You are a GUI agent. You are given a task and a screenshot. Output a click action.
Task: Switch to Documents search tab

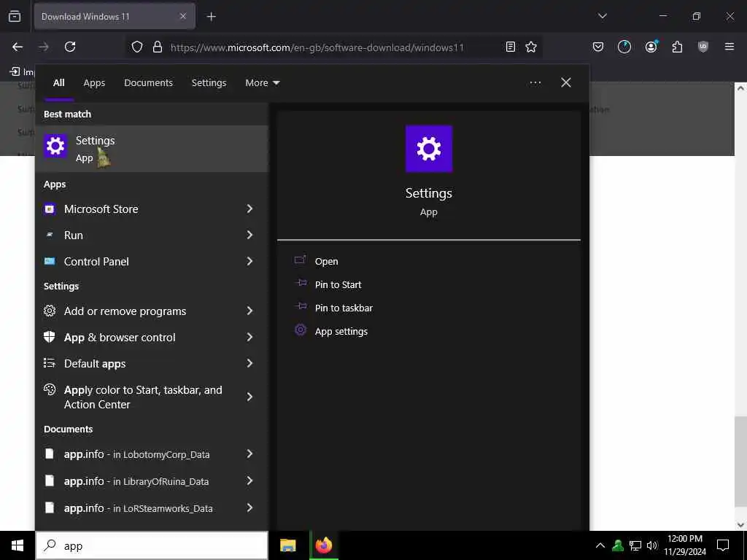(149, 83)
